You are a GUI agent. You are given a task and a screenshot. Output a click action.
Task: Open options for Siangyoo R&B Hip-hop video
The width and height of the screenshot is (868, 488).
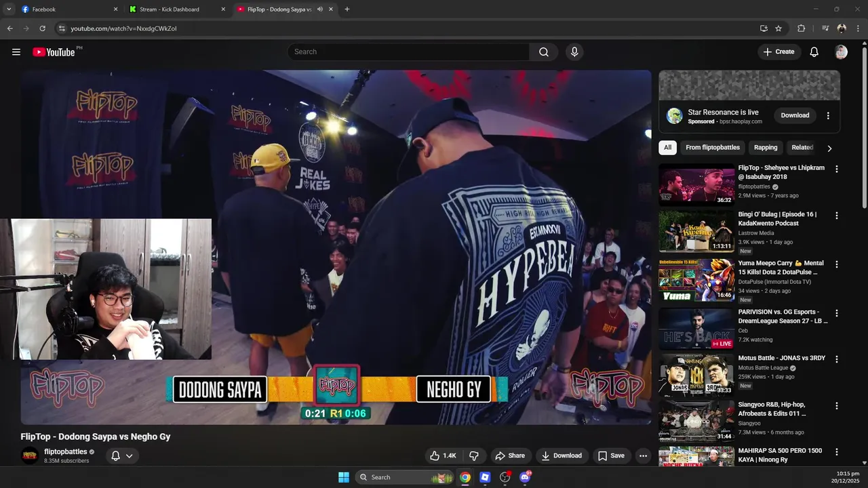pyautogui.click(x=836, y=406)
